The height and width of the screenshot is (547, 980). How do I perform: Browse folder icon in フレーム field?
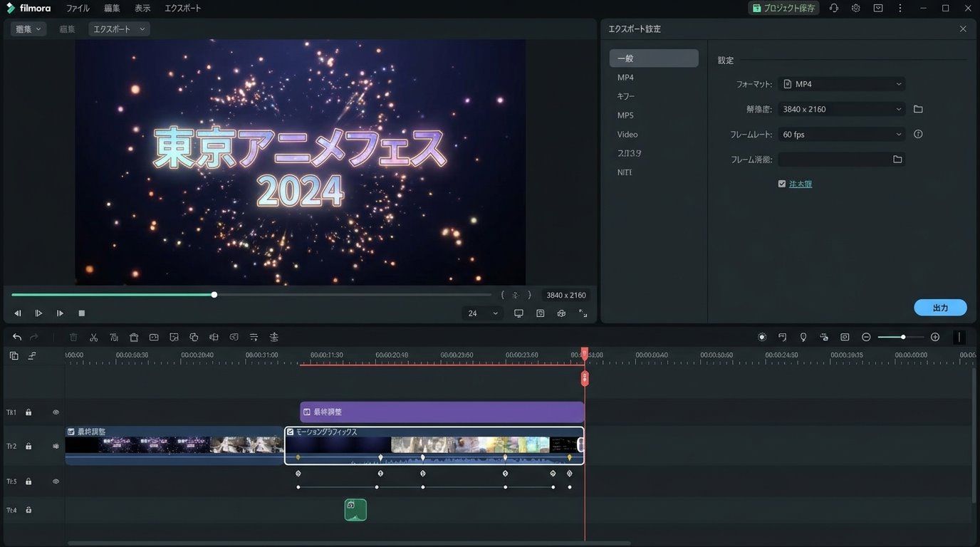897,160
